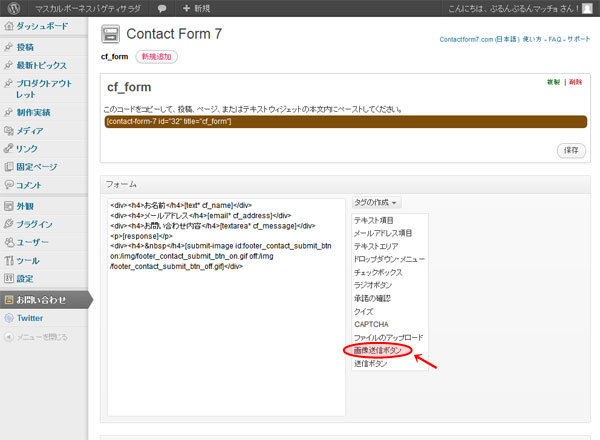Choose チェックボックス tag option
600x440 pixels.
(379, 272)
